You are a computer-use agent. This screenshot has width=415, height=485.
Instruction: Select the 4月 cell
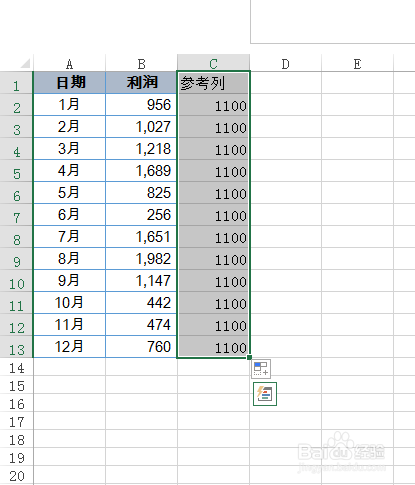click(70, 171)
